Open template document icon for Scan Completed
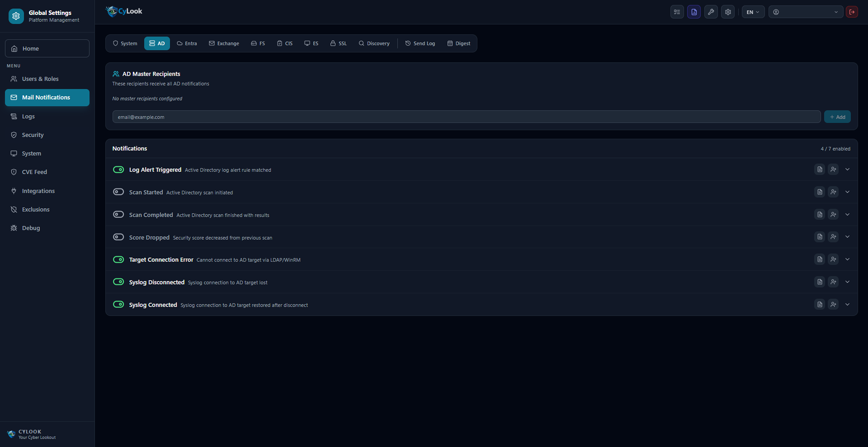Screen dimensions: 868x447 pos(819,214)
